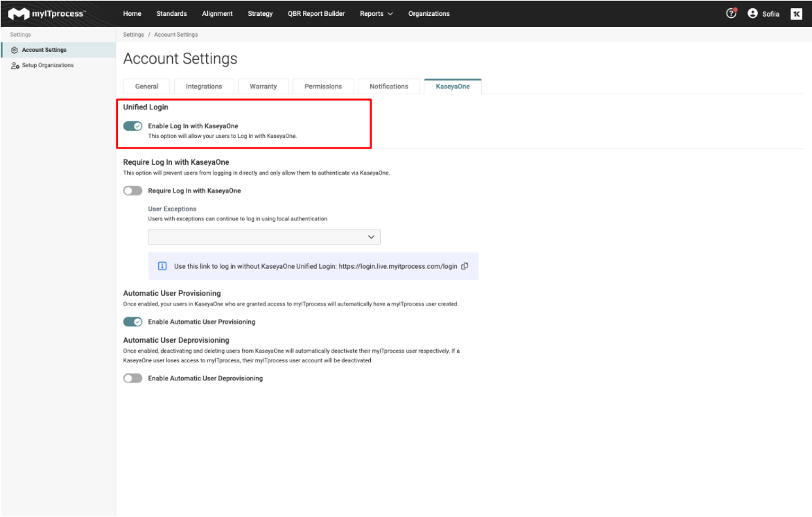Open the Kaseya K app launcher icon
812x517 pixels.
796,14
